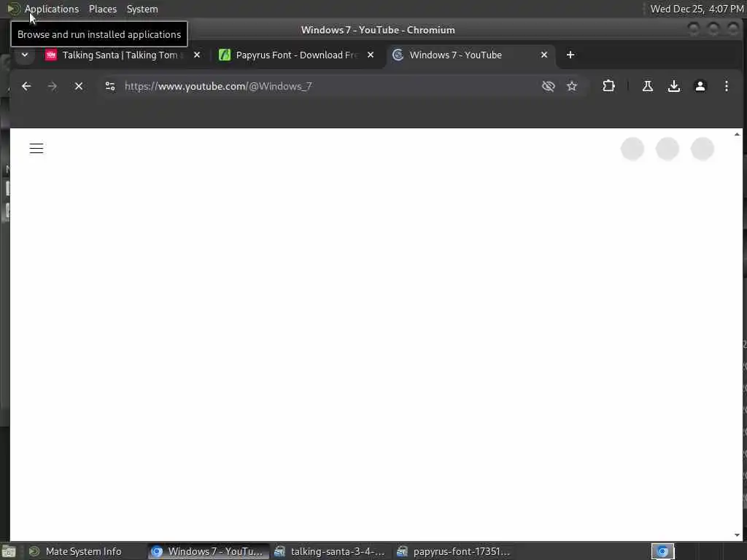This screenshot has width=747, height=560.
Task: Go forward to the next page
Action: [x=53, y=86]
